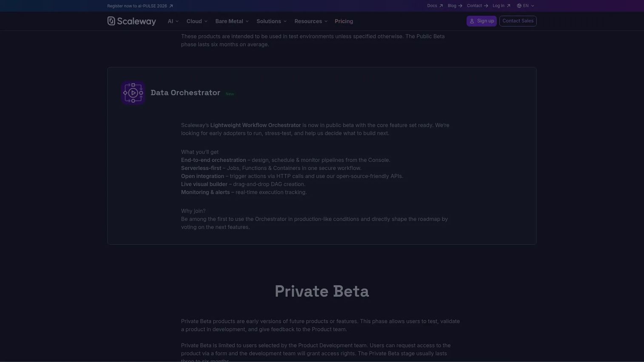
Task: Click the Sign up button
Action: [x=482, y=21]
